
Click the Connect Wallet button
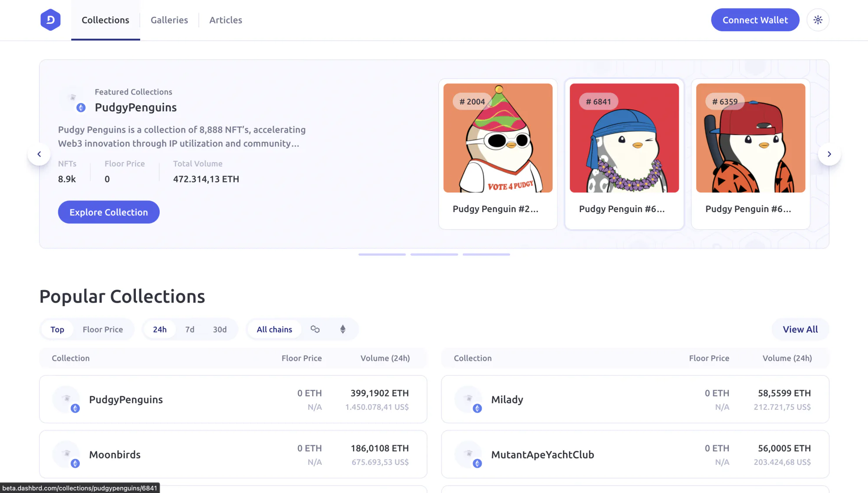(755, 20)
